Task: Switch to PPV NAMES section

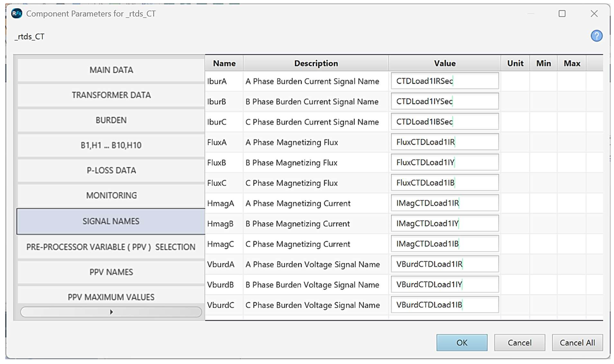Action: click(111, 272)
